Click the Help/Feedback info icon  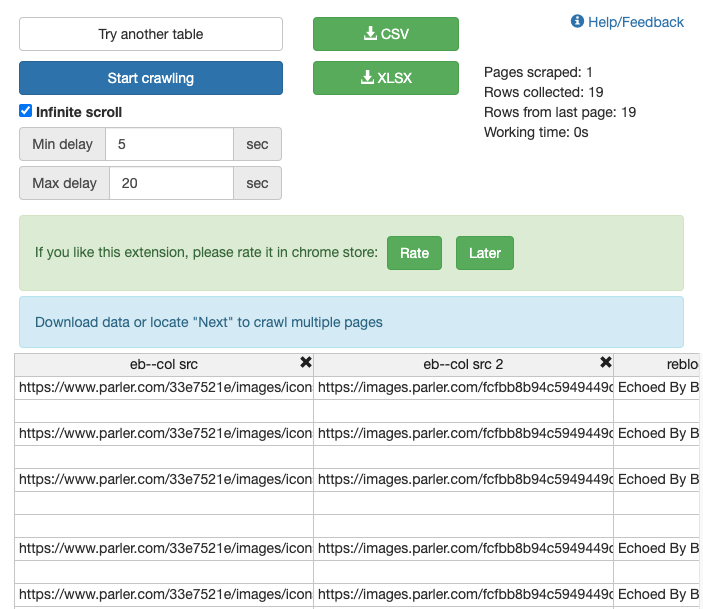[x=577, y=22]
